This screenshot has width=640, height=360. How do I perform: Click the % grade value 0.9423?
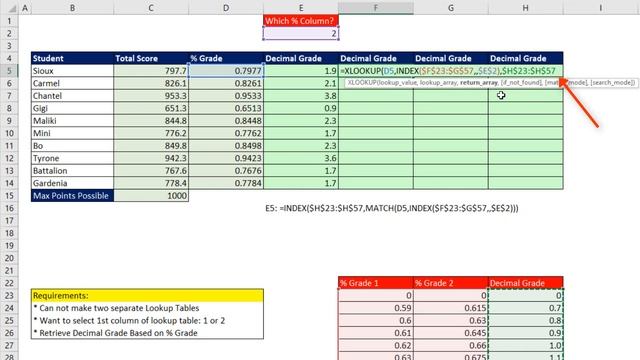click(226, 158)
